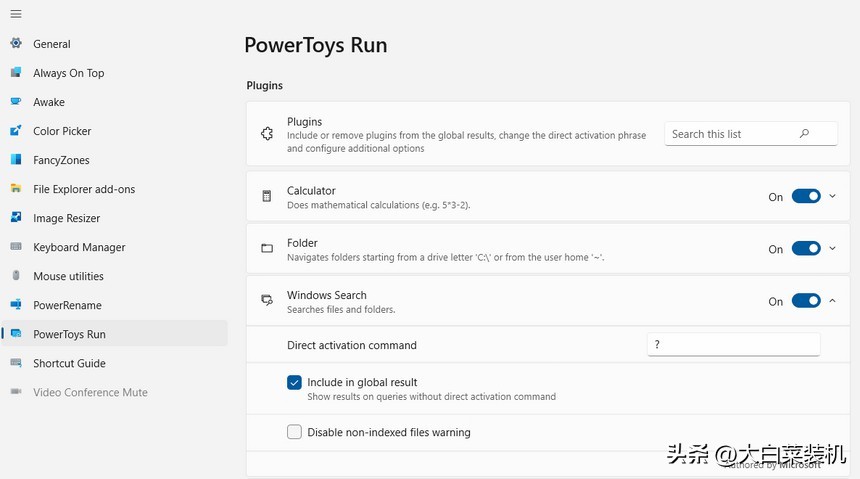Screen dimensions: 860x479
Task: Uncheck Include in global result
Action: pos(294,382)
